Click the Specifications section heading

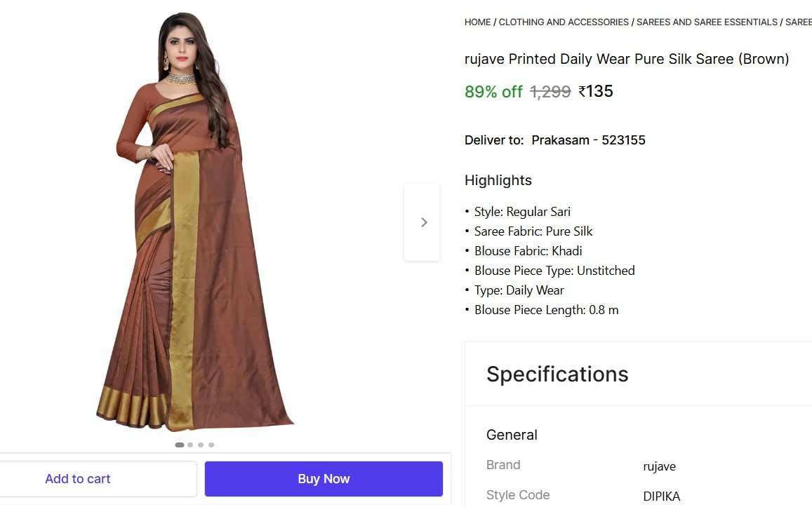(x=557, y=374)
